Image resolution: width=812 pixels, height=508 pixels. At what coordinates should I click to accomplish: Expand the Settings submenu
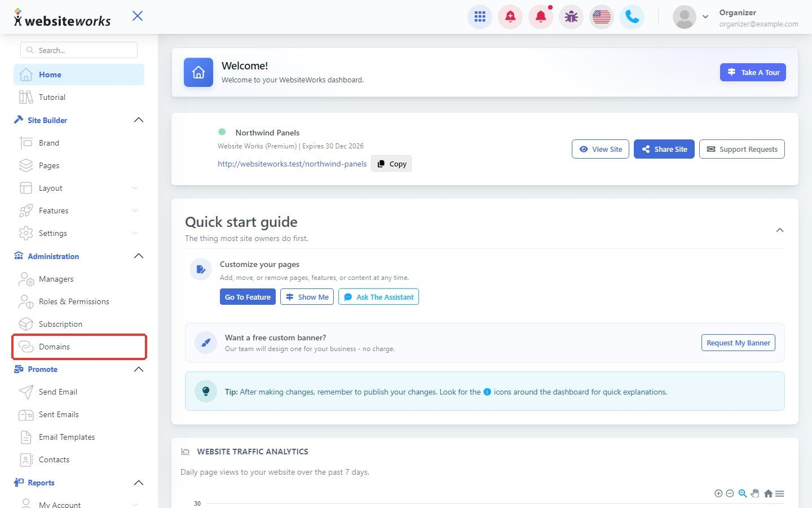click(135, 233)
